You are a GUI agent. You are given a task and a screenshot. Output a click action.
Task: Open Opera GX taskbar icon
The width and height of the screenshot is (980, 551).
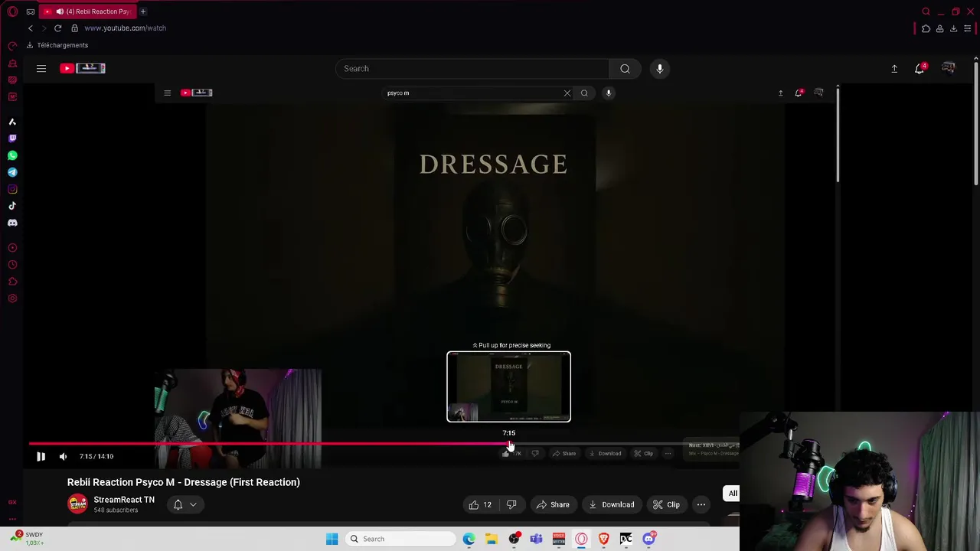pos(581,539)
